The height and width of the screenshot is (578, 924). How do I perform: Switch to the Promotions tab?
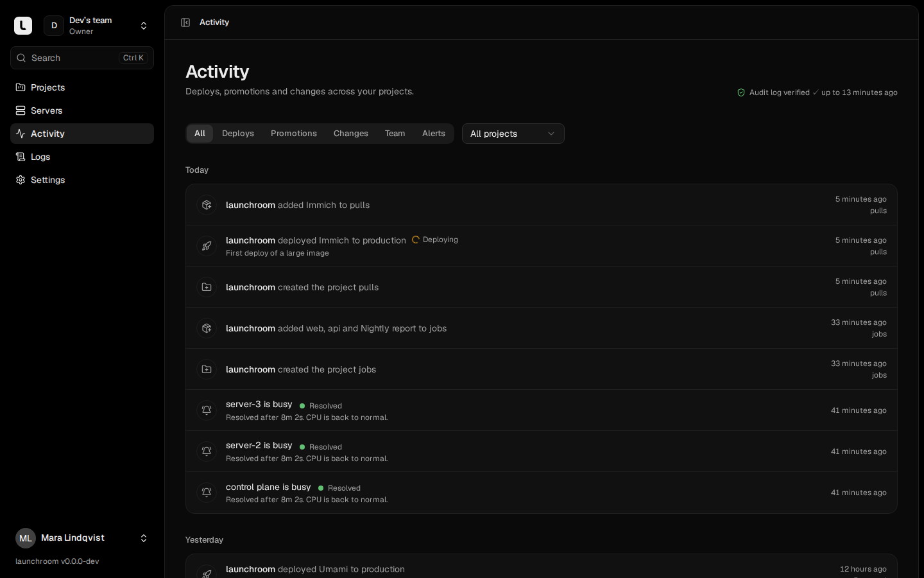[x=294, y=134]
